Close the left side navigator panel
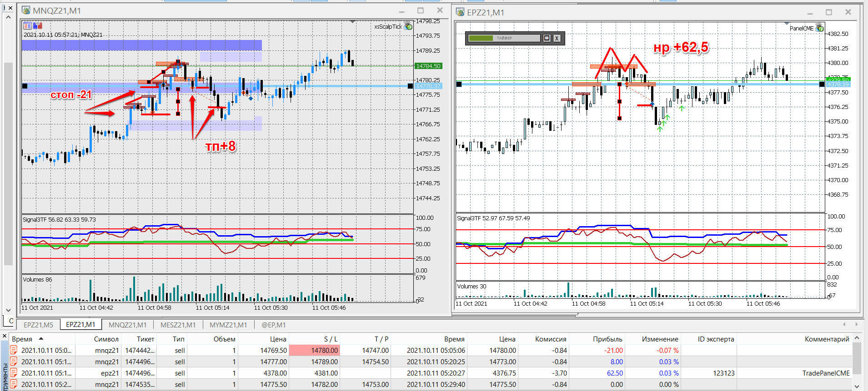This screenshot has height=391, width=868. [10, 8]
